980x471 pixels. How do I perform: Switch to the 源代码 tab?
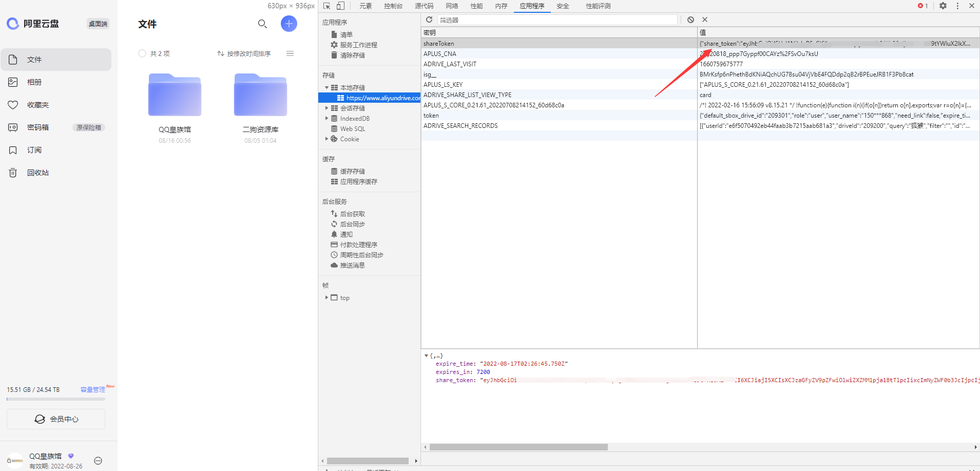(x=424, y=6)
